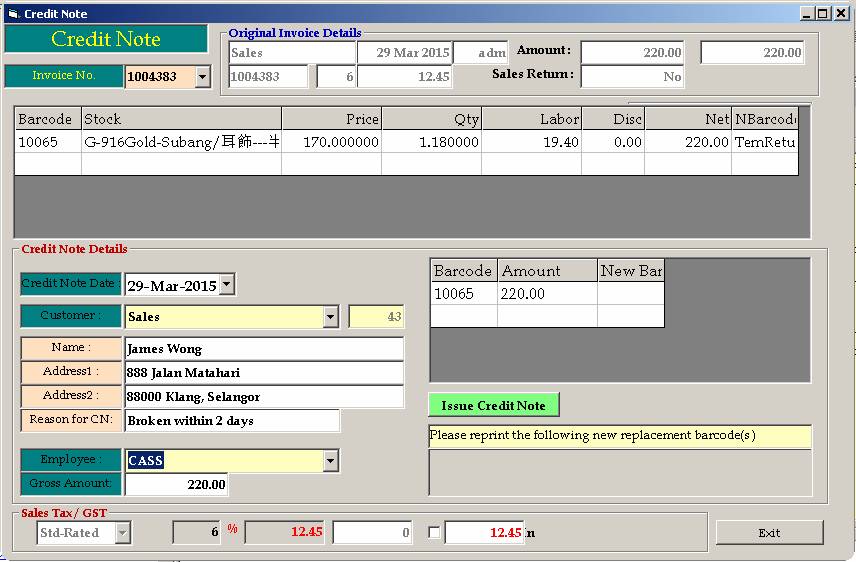Screen dimensions: 856x562
Task: Click the second Amount field at far right
Action: point(752,53)
